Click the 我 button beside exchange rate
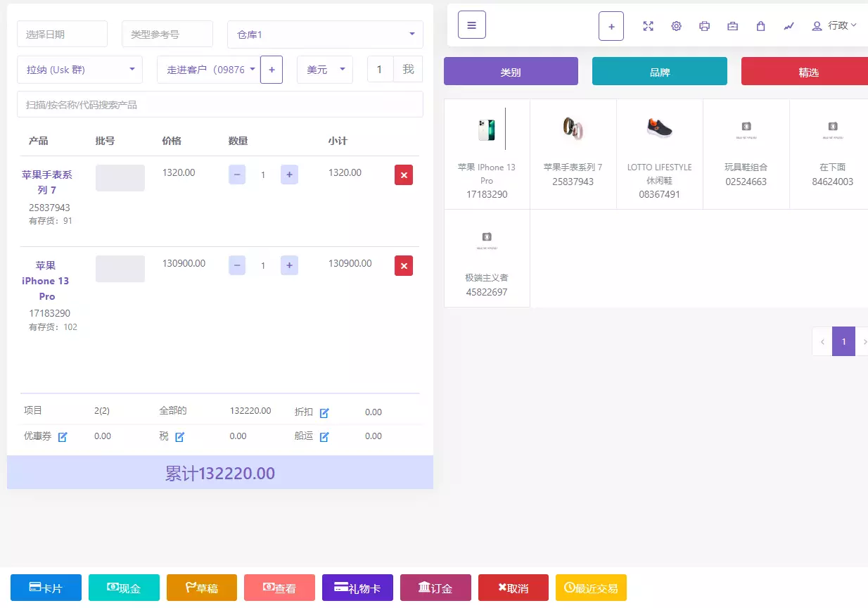Viewport: 868px width, 608px height. 408,69
